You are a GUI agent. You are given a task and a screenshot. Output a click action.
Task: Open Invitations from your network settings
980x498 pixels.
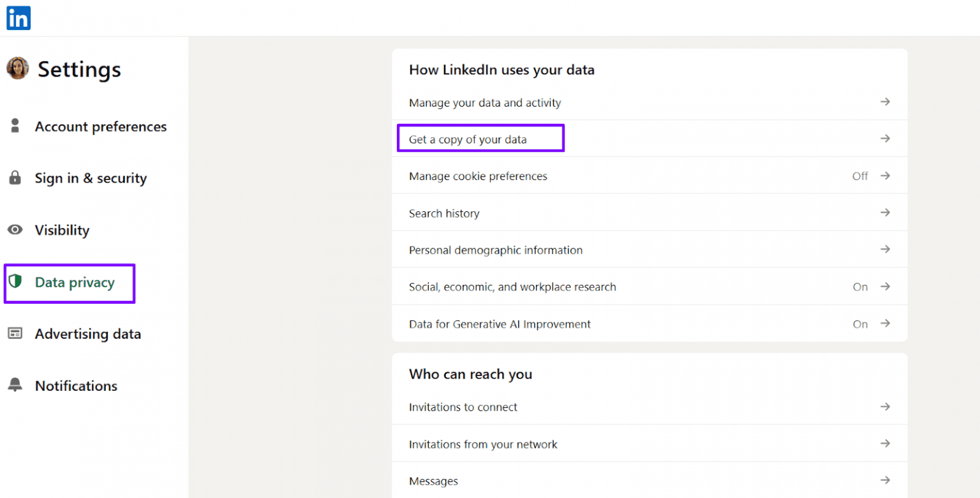point(484,444)
